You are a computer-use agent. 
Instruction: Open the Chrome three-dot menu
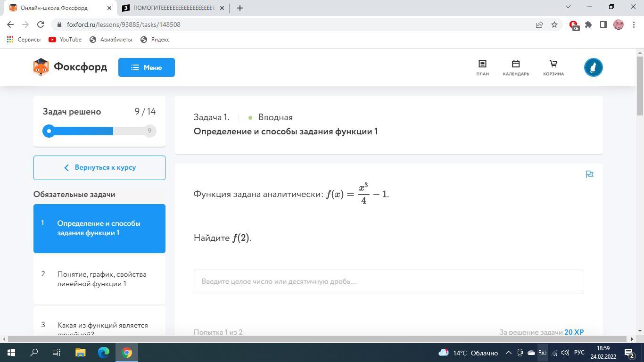pos(633,25)
